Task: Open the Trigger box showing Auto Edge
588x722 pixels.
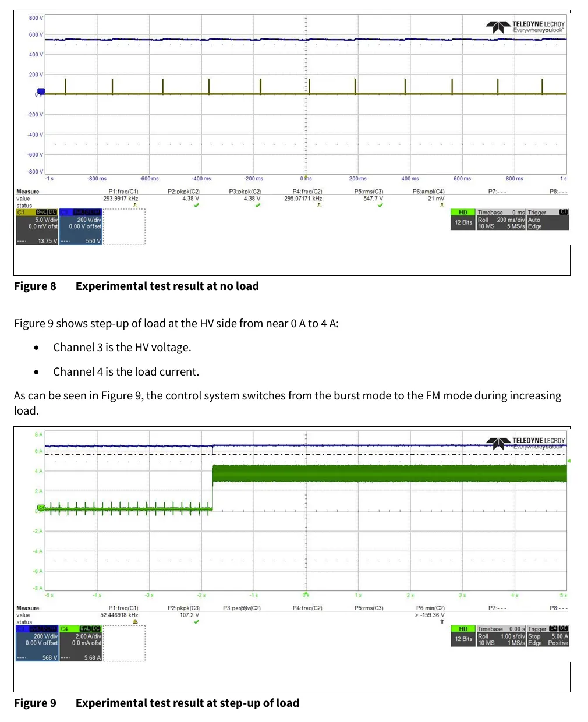Action: (548, 220)
